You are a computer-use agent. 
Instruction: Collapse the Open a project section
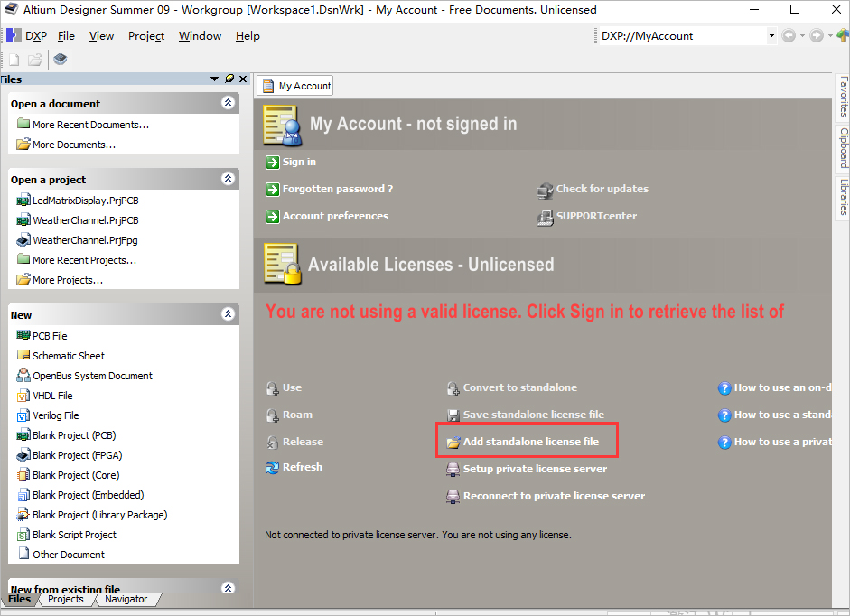coord(229,179)
